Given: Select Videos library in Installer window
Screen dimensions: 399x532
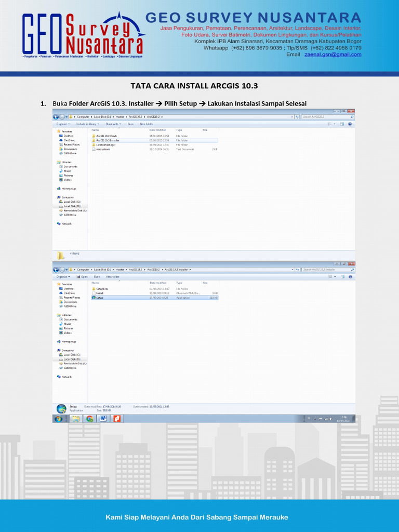Looking at the screenshot, I should (x=65, y=333).
